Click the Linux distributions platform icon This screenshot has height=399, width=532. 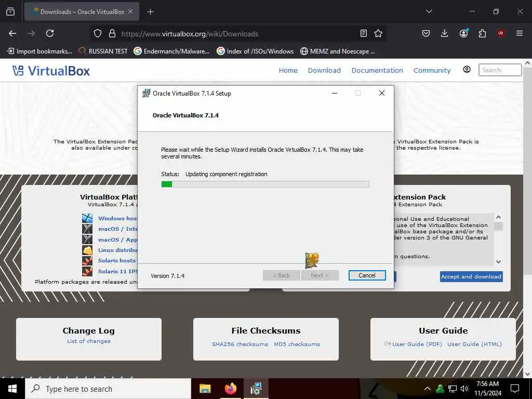pos(87,250)
